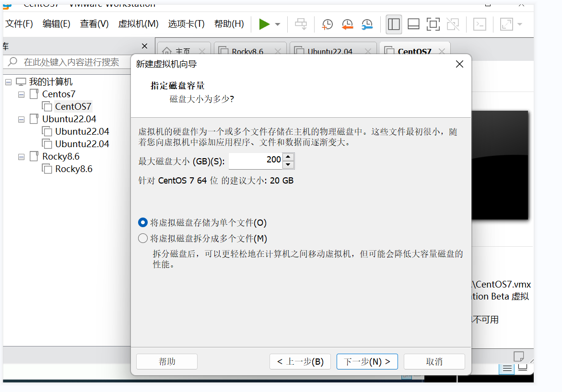Revert the VM to its previous snapshot

pos(347,24)
